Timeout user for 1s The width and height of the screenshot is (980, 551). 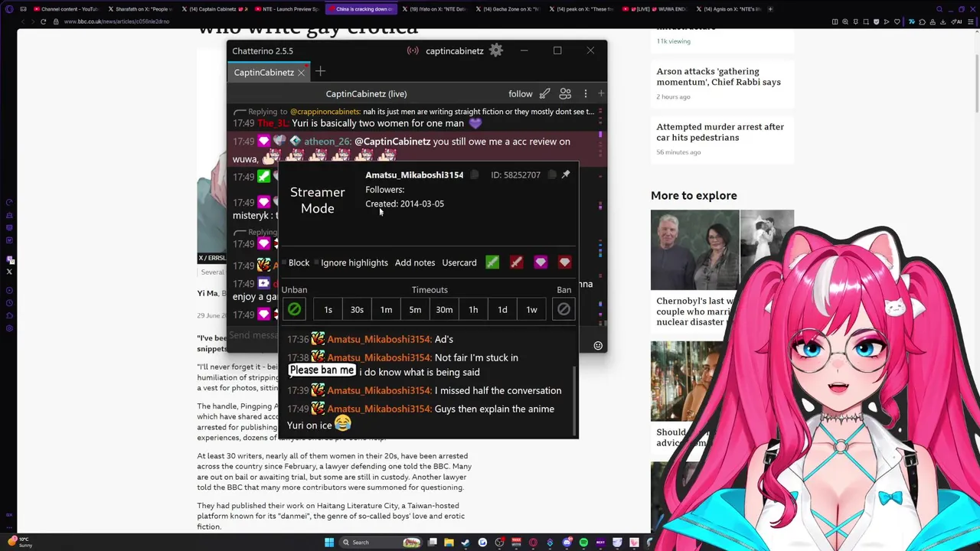328,309
